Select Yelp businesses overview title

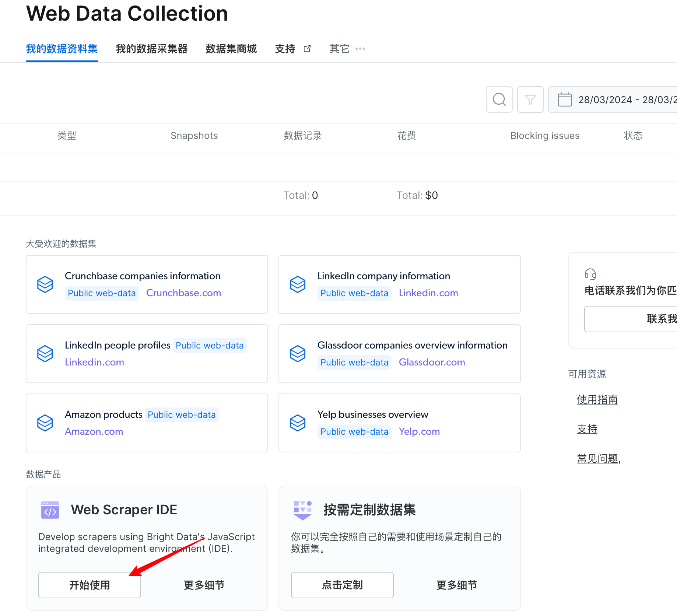pos(373,414)
